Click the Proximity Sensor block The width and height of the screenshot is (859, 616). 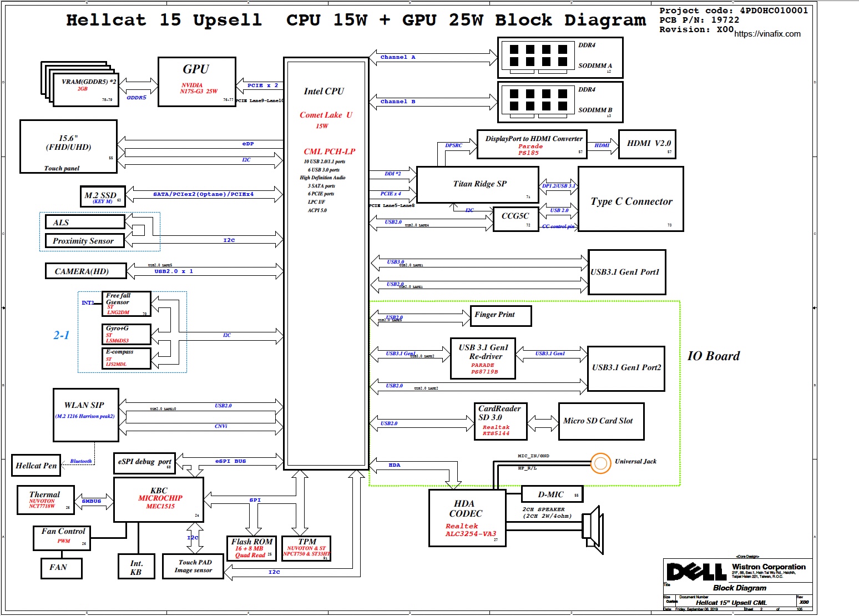tap(85, 240)
